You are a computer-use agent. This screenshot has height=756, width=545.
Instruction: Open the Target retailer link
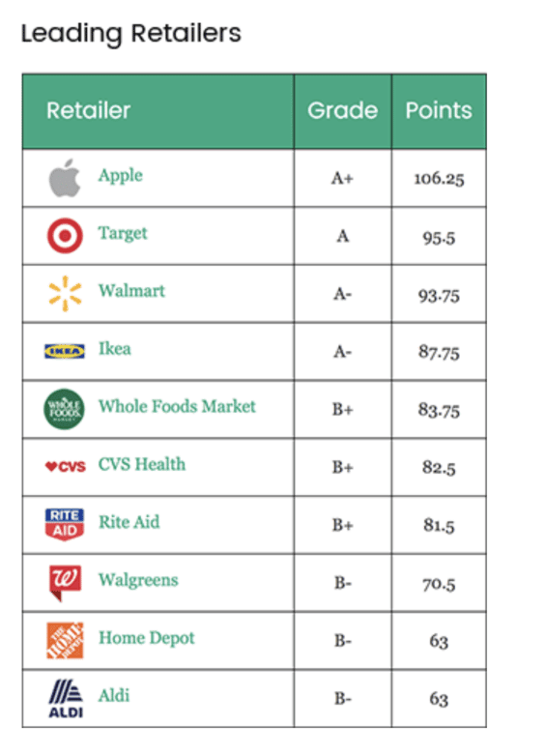123,233
